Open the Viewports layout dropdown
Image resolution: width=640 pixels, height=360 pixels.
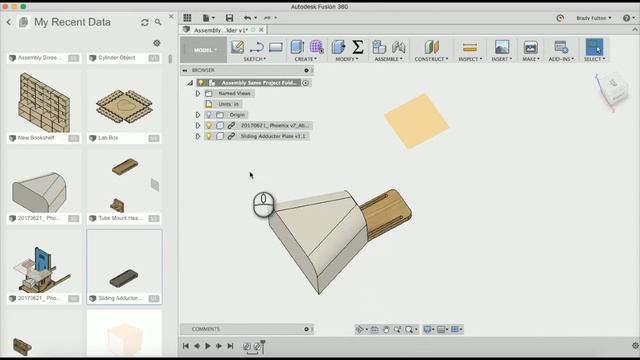(456, 329)
